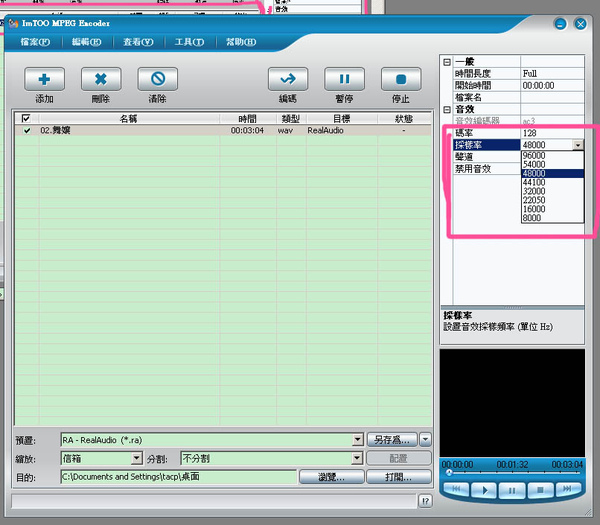
Task: Toggle the select-all checkbox in the list header
Action: 26,118
